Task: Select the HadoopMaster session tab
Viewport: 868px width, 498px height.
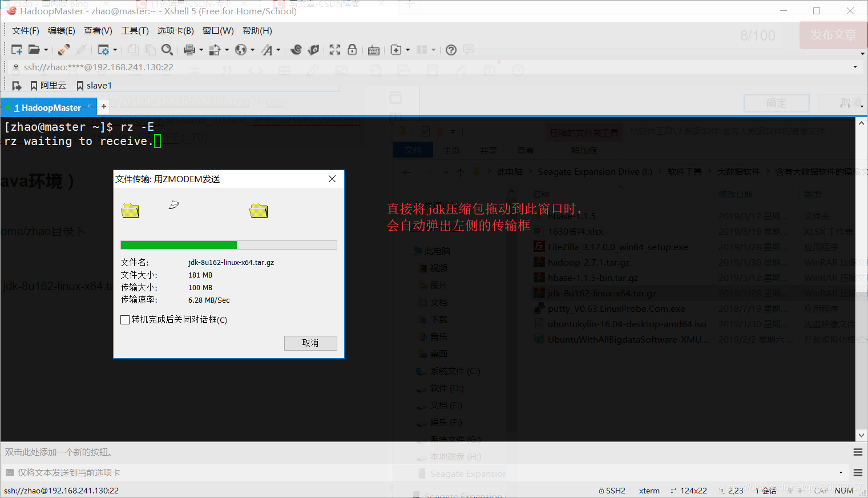Action: click(x=48, y=107)
